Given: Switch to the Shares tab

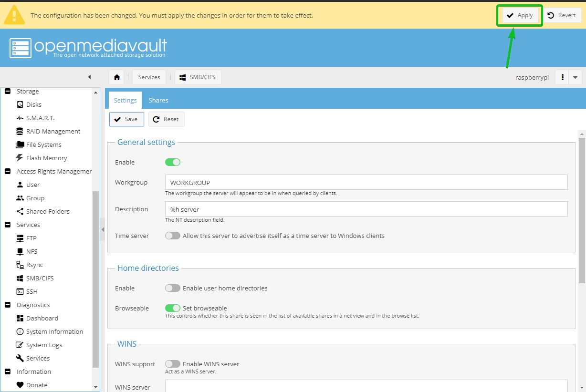Looking at the screenshot, I should 158,100.
